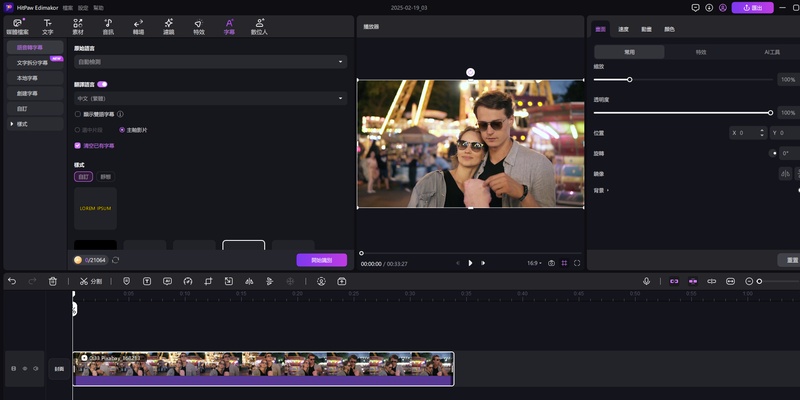Viewport: 800px width, 400px height.
Task: Open the 16:9 aspect ratio dropdown
Action: click(x=533, y=263)
